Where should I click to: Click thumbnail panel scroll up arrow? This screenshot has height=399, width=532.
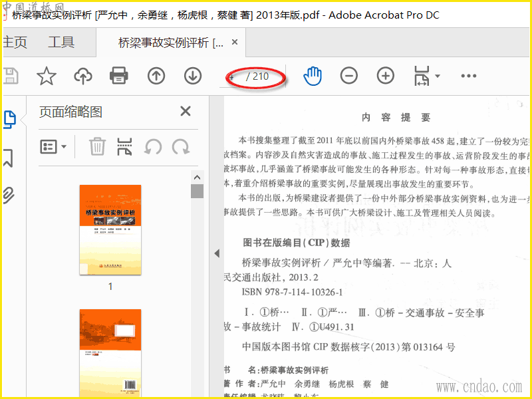tap(197, 177)
